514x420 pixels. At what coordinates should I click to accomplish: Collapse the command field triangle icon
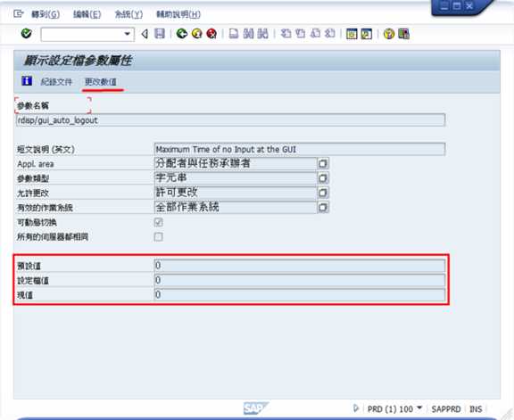(x=145, y=34)
